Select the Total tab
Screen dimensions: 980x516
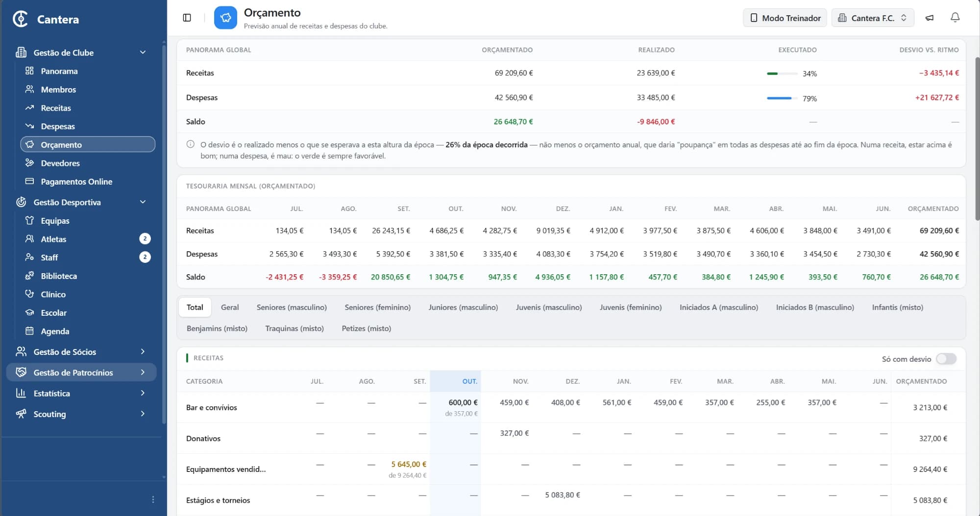(195, 307)
